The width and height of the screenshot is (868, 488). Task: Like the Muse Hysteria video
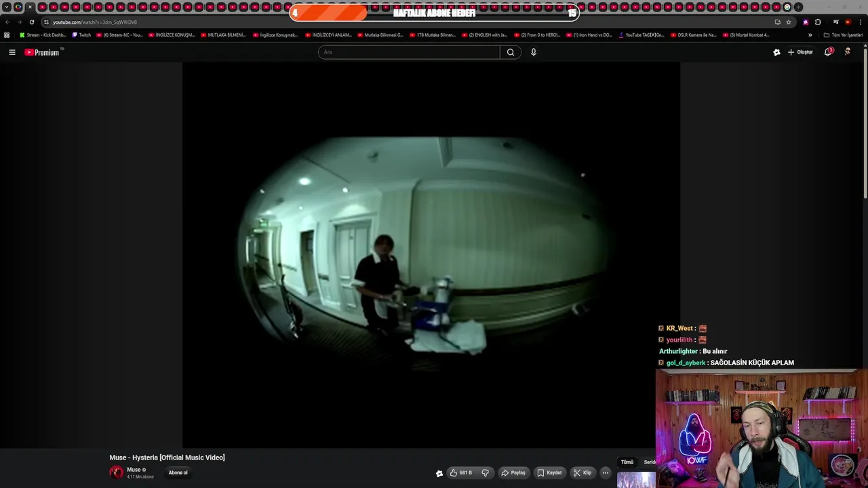pyautogui.click(x=460, y=472)
